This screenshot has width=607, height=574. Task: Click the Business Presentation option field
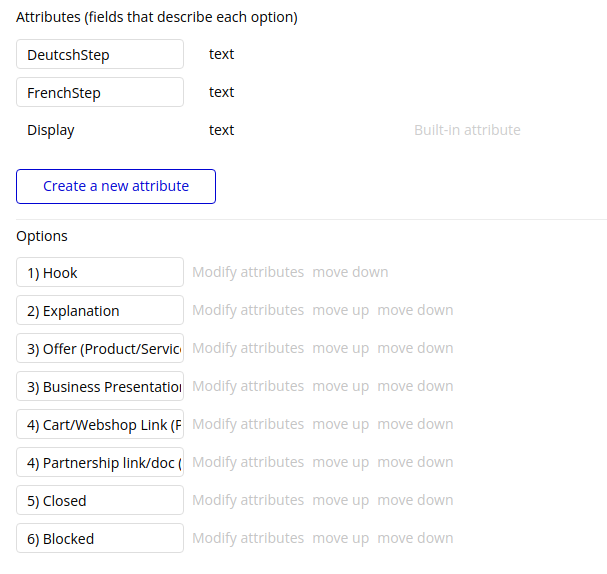100,387
